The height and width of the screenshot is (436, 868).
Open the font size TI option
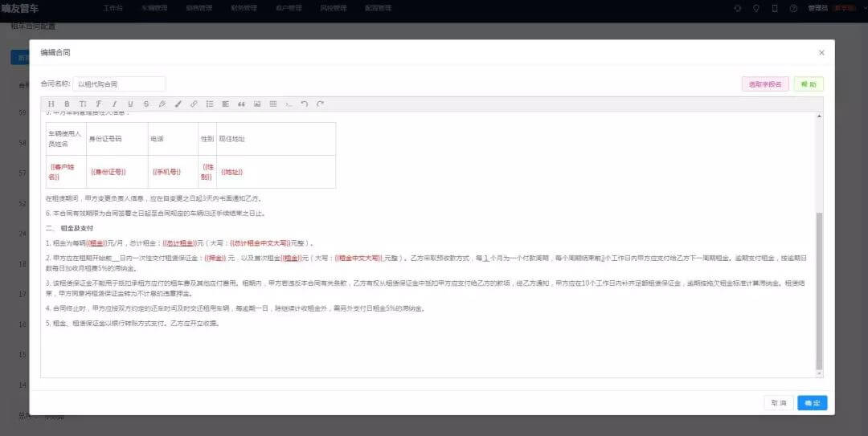click(83, 104)
